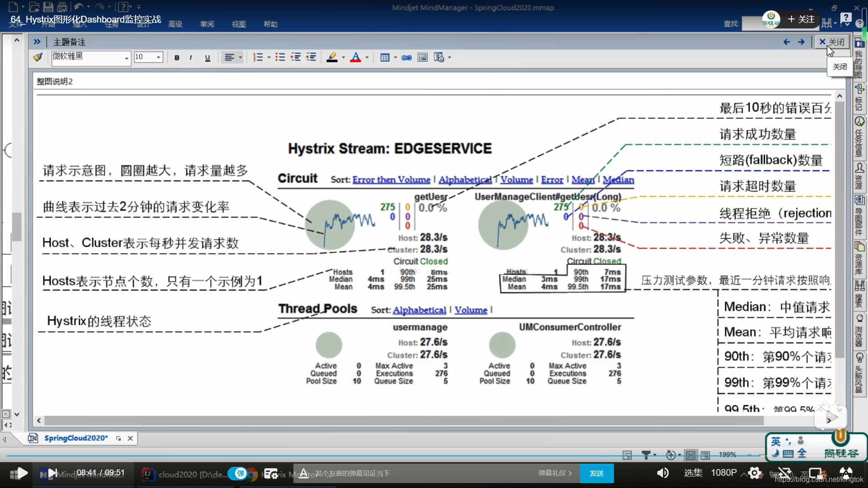The height and width of the screenshot is (488, 868).
Task: Open the 审阅 ribbon tab
Action: (x=207, y=24)
